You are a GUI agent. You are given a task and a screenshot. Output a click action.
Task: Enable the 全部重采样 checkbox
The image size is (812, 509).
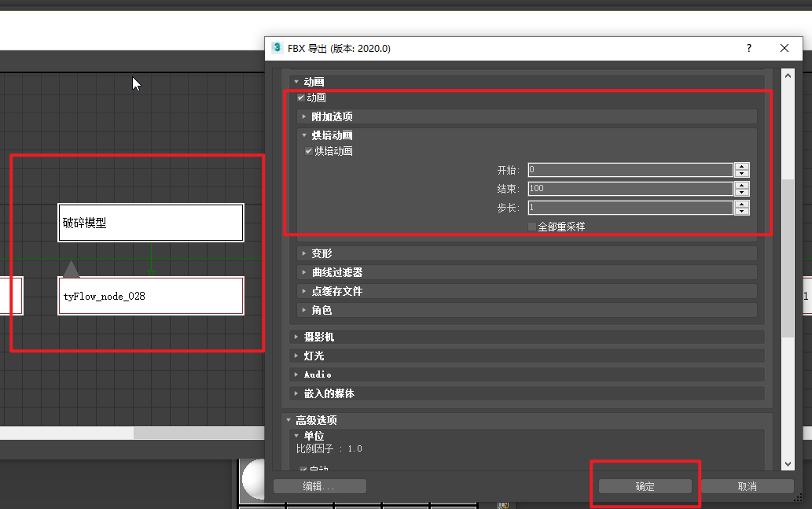[532, 227]
